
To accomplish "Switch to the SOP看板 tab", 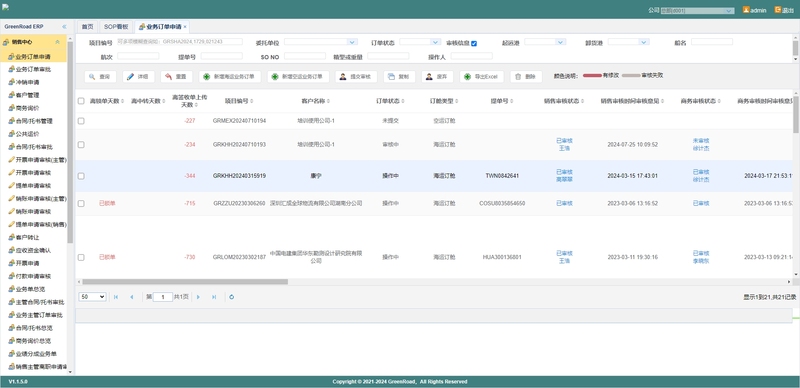I will coord(116,27).
